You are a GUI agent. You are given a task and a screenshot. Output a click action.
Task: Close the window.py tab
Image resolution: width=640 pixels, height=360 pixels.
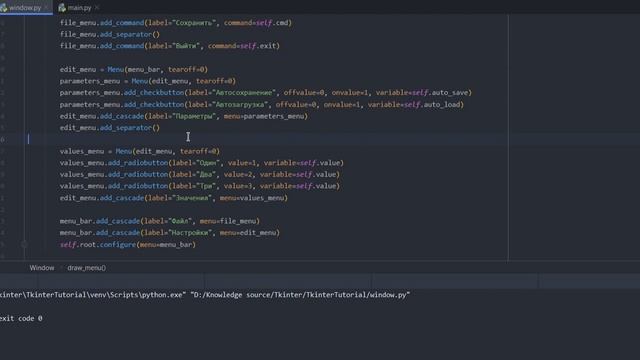click(x=46, y=8)
